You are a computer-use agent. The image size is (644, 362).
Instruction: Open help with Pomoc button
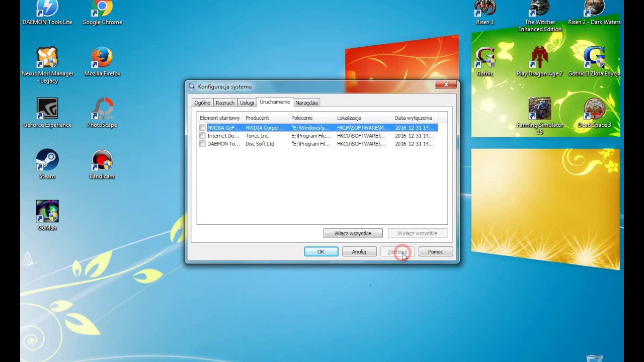[436, 251]
